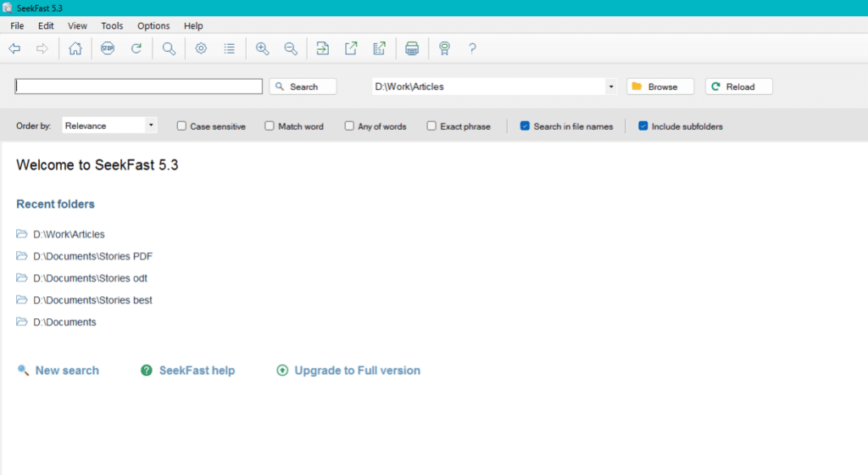Viewport: 868px width, 475px height.
Task: Click the Back arrow toolbar icon
Action: (x=15, y=48)
